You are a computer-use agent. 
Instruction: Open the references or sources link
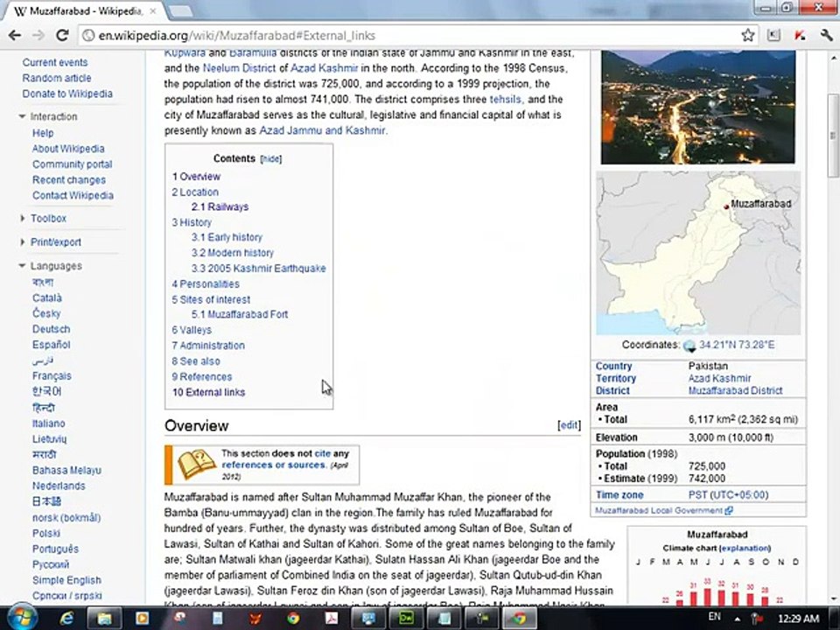coord(274,465)
